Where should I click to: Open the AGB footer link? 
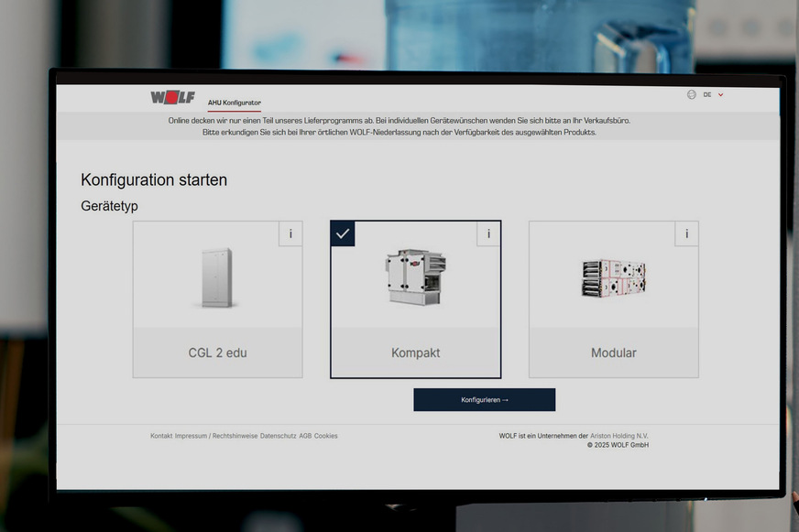pos(305,436)
